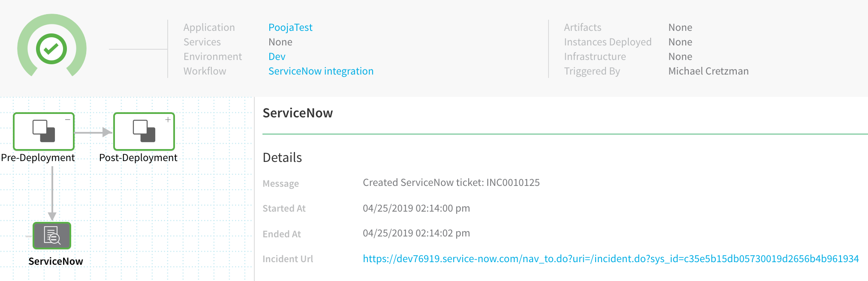Screen dimensions: 868x281
Task: Click the Message field label
Action: pyautogui.click(x=280, y=183)
